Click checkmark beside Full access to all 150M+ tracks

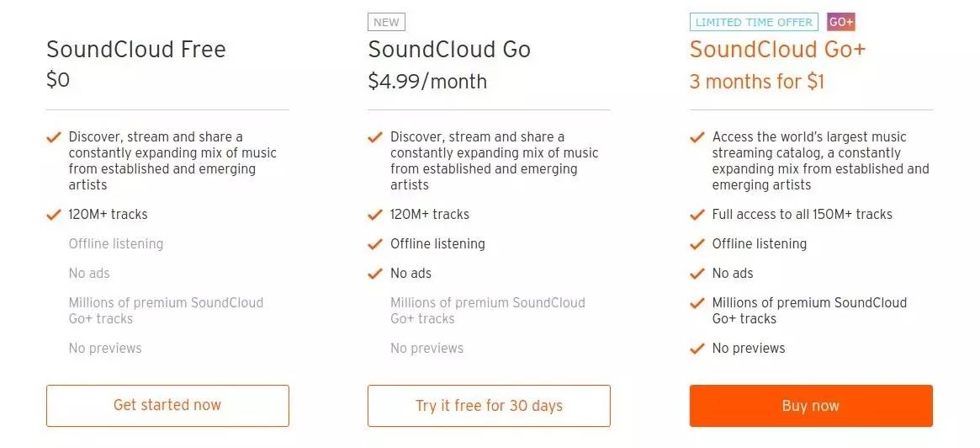pos(697,215)
